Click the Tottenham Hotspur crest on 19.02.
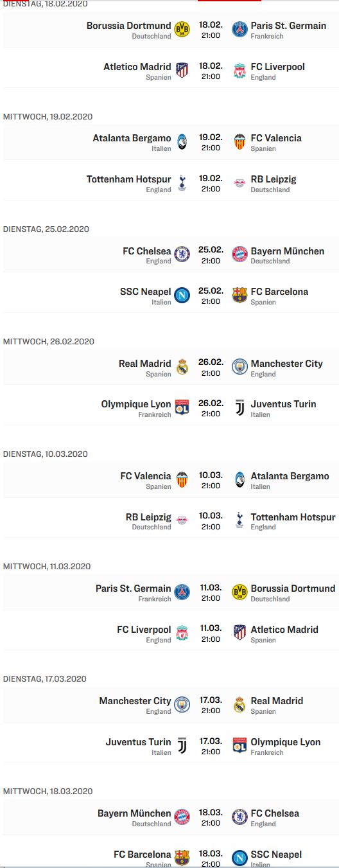The image size is (339, 868). (182, 182)
